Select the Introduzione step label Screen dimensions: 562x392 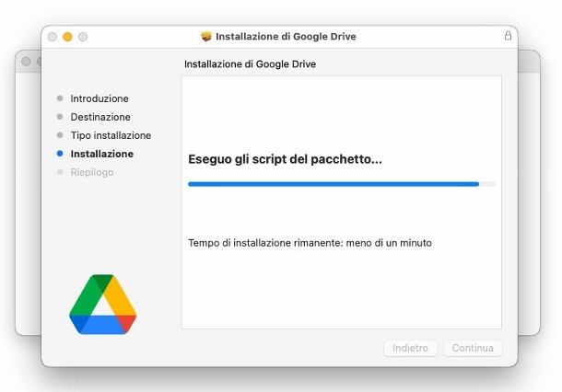tap(100, 98)
